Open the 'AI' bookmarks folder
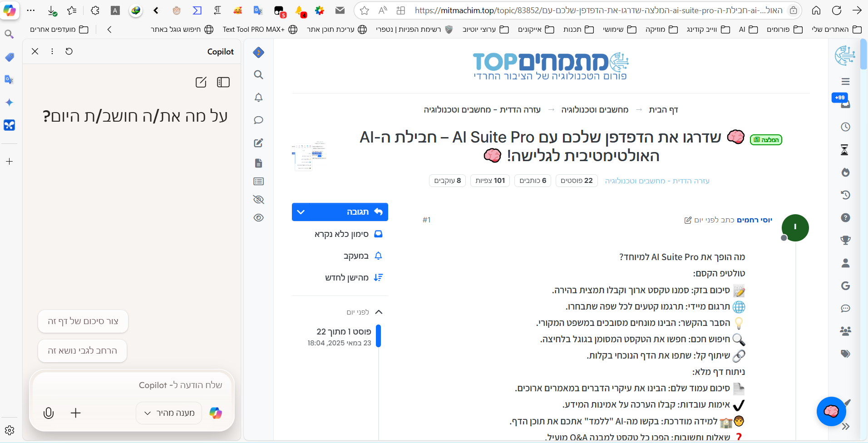Screen dimensions: 868x443 click(x=748, y=30)
